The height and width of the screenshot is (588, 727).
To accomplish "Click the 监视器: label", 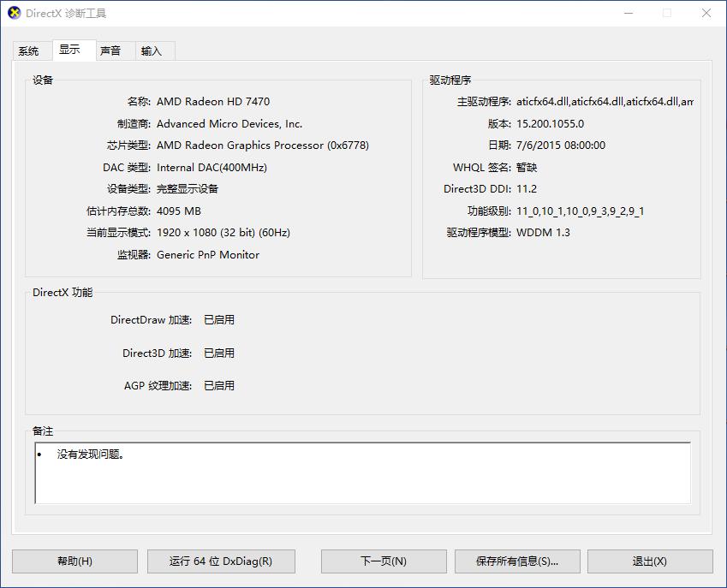I will click(134, 254).
